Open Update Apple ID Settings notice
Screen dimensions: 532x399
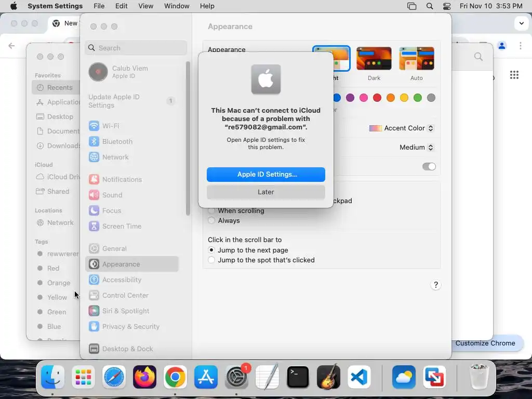click(x=132, y=101)
